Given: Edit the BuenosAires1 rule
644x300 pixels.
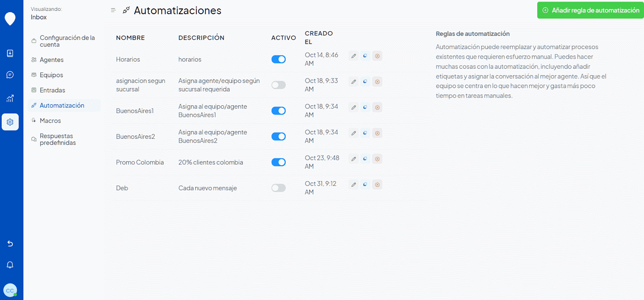Looking at the screenshot, I should tap(353, 107).
